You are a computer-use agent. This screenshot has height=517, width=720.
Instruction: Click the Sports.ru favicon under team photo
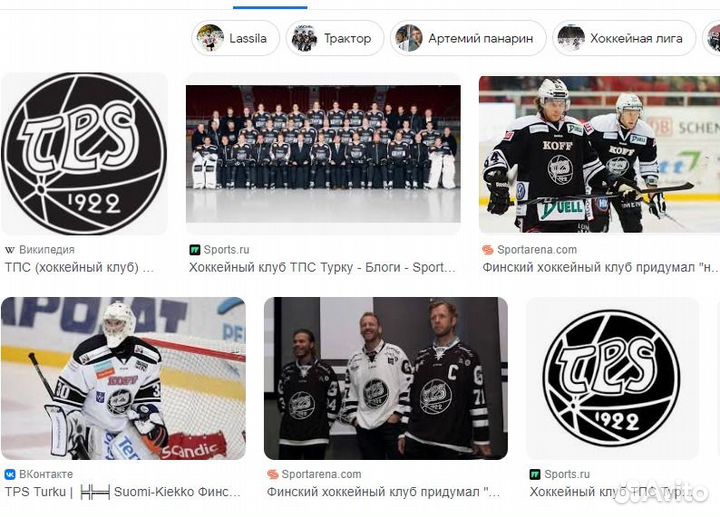[195, 250]
